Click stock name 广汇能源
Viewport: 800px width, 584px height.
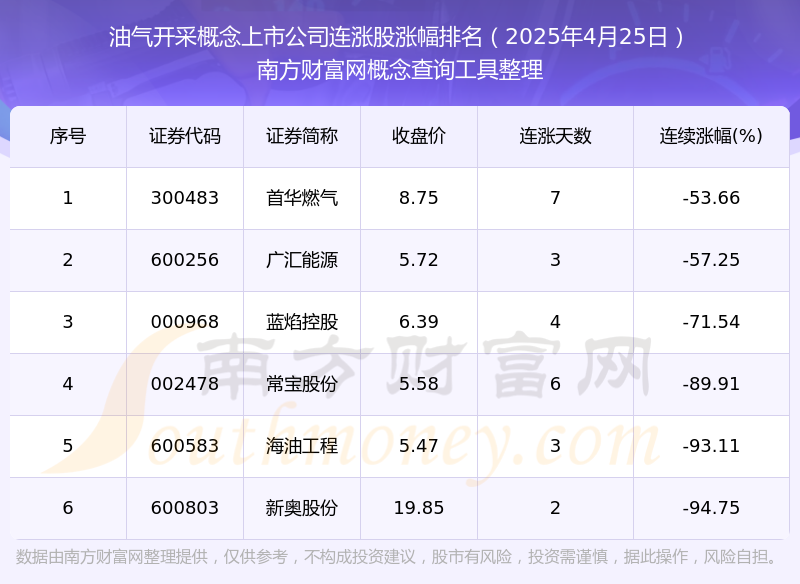click(302, 260)
